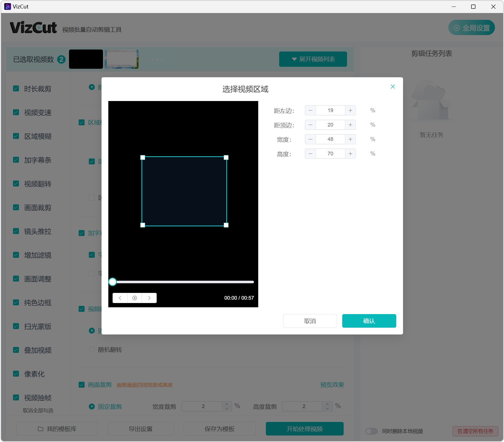Click the 宽度 input field showing 48
Image resolution: width=504 pixels, height=442 pixels.
(330, 139)
